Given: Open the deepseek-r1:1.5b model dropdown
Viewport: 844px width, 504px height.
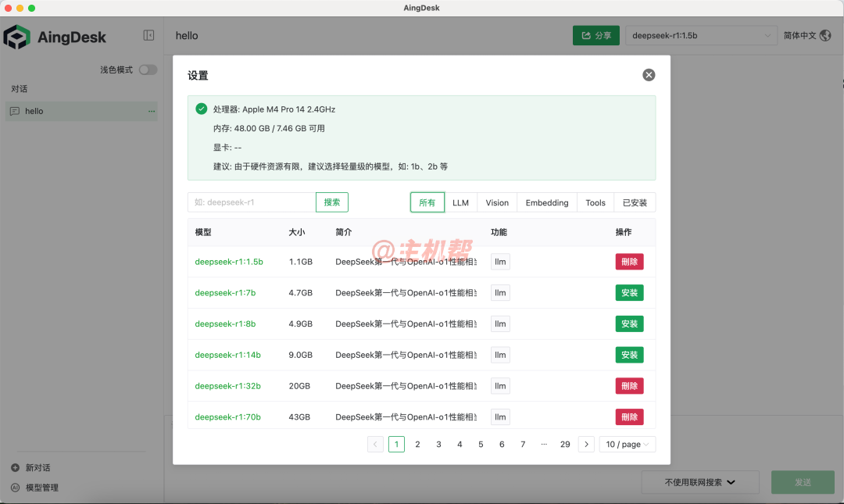Looking at the screenshot, I should pos(701,35).
